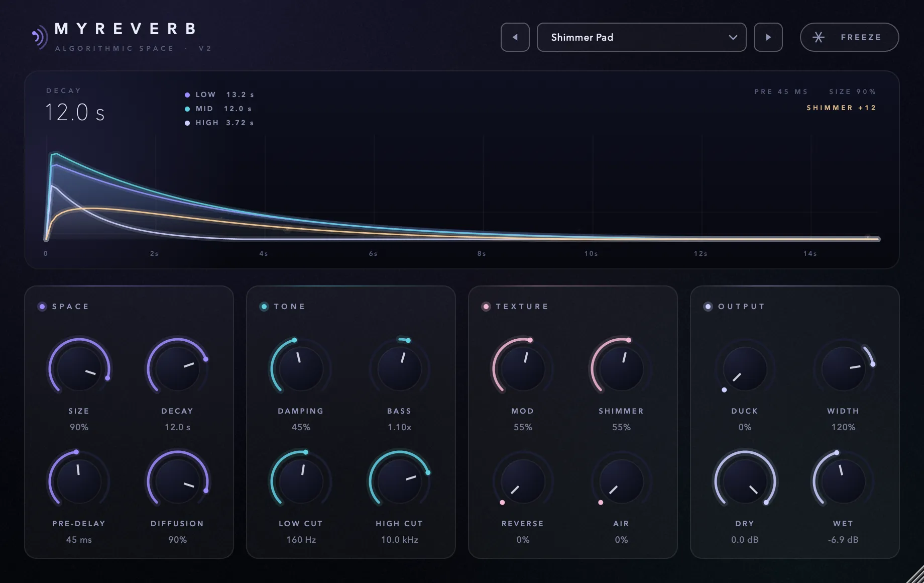This screenshot has height=583, width=924.
Task: Toggle the Tone section indicator
Action: coord(264,307)
